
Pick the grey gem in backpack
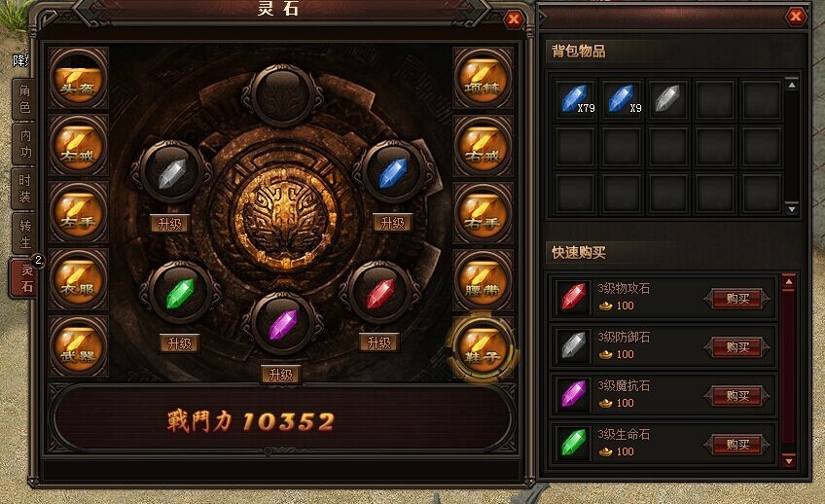tap(668, 99)
